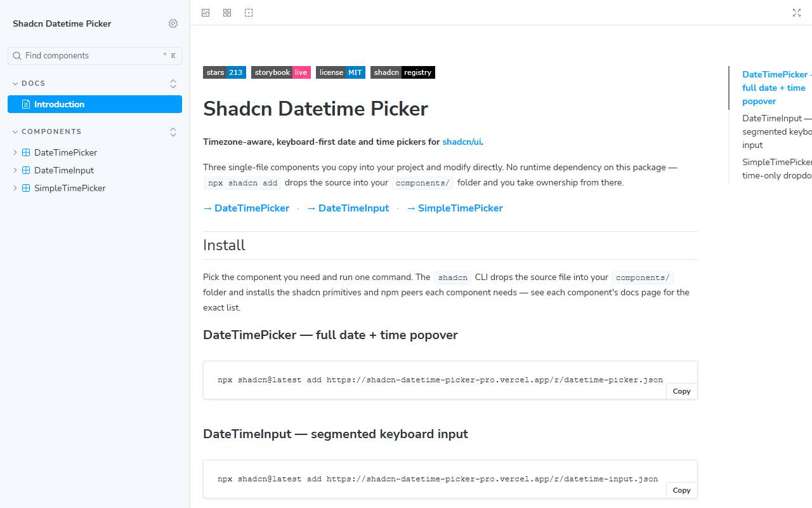This screenshot has width=812, height=508.
Task: Expand all items in DOCS section
Action: pyautogui.click(x=173, y=83)
